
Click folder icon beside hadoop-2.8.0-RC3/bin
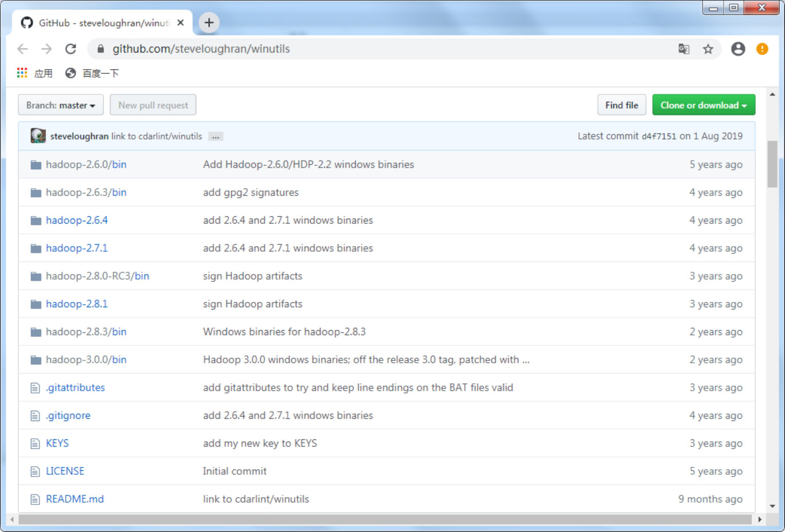35,276
